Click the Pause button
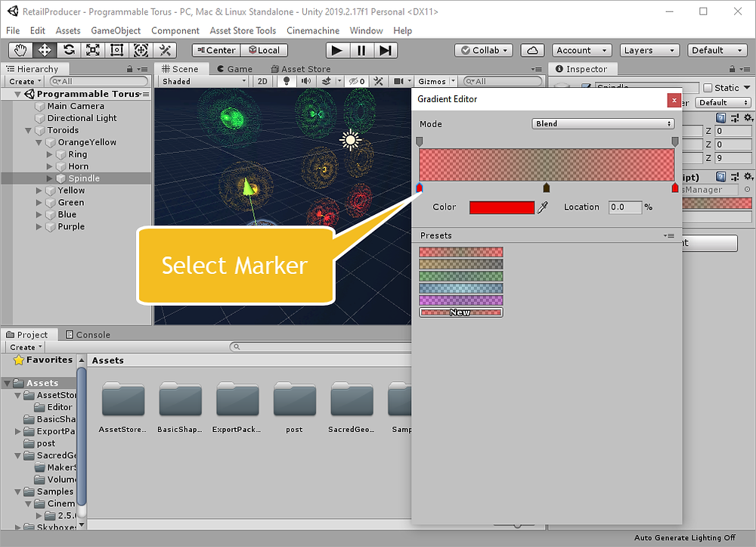Image resolution: width=756 pixels, height=547 pixels. point(361,50)
